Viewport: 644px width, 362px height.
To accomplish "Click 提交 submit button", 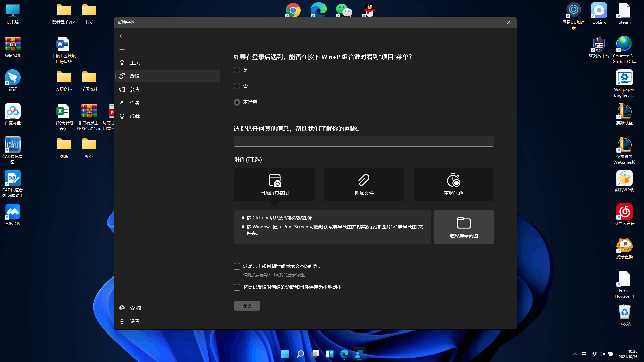I will coord(247,305).
